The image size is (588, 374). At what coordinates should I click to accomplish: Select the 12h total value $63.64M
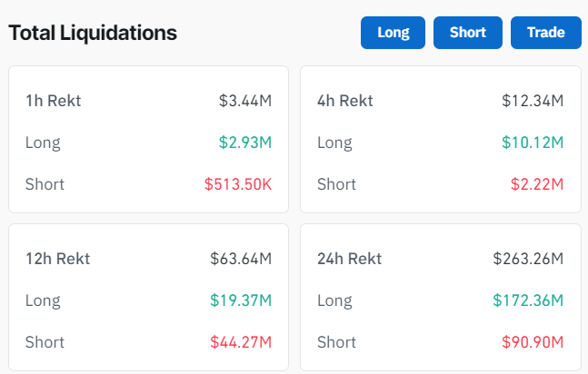(x=241, y=259)
